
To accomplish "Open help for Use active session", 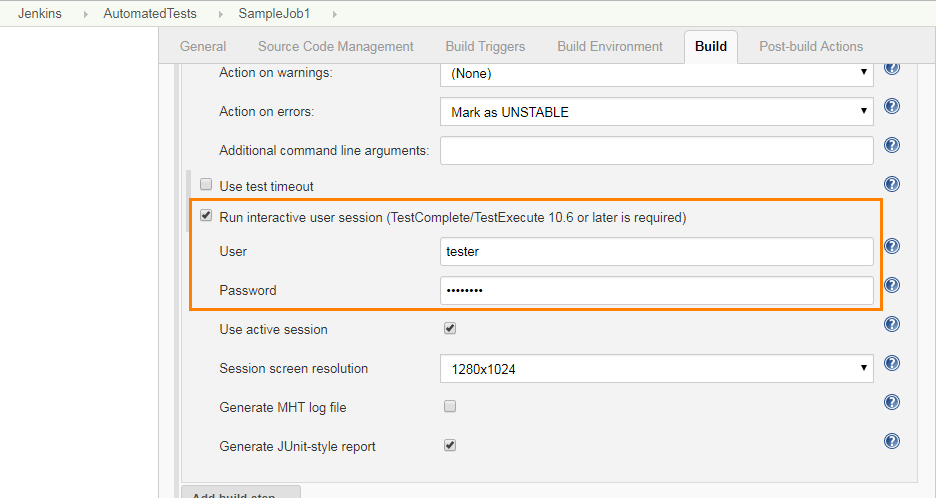I will point(892,324).
